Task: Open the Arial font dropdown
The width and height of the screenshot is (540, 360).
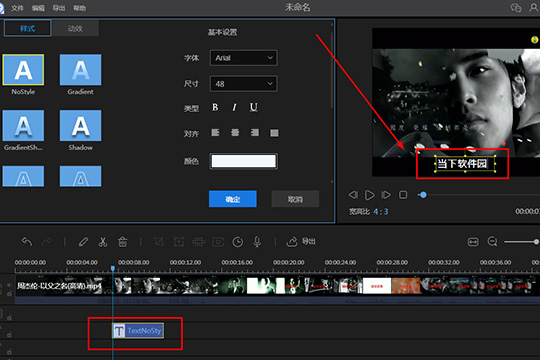Action: [243, 58]
